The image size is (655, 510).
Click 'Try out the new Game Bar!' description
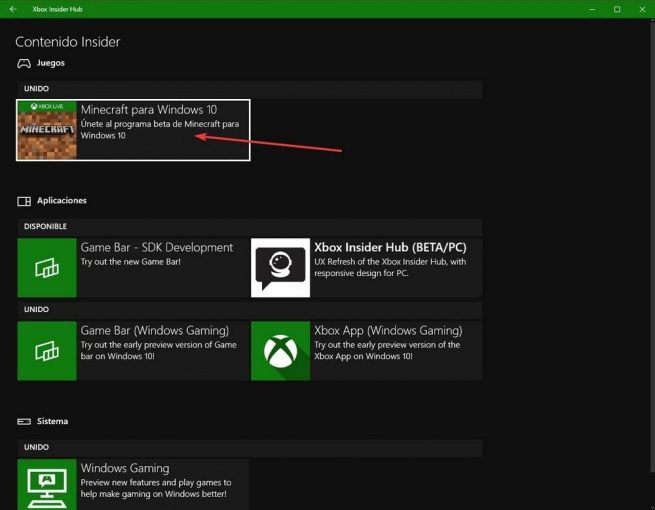click(130, 262)
